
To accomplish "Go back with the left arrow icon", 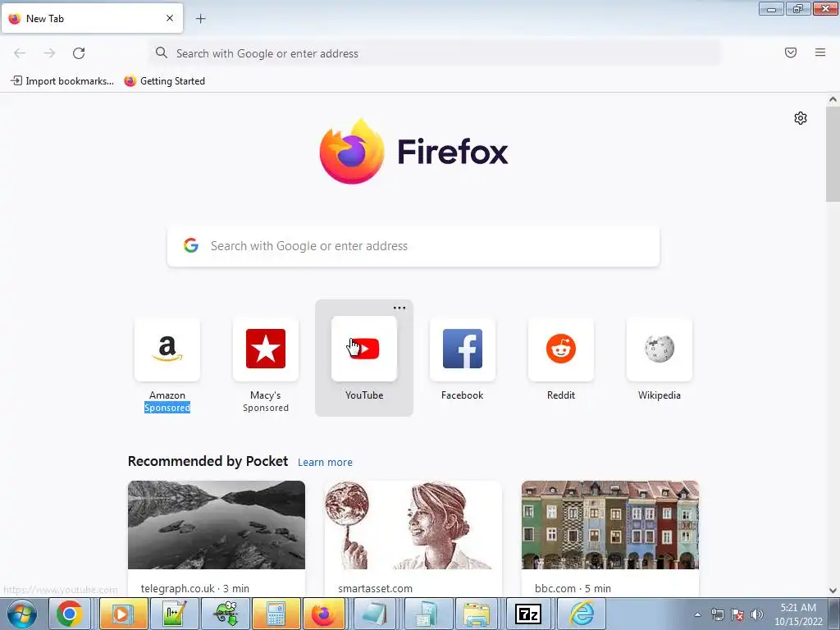I will 20,53.
